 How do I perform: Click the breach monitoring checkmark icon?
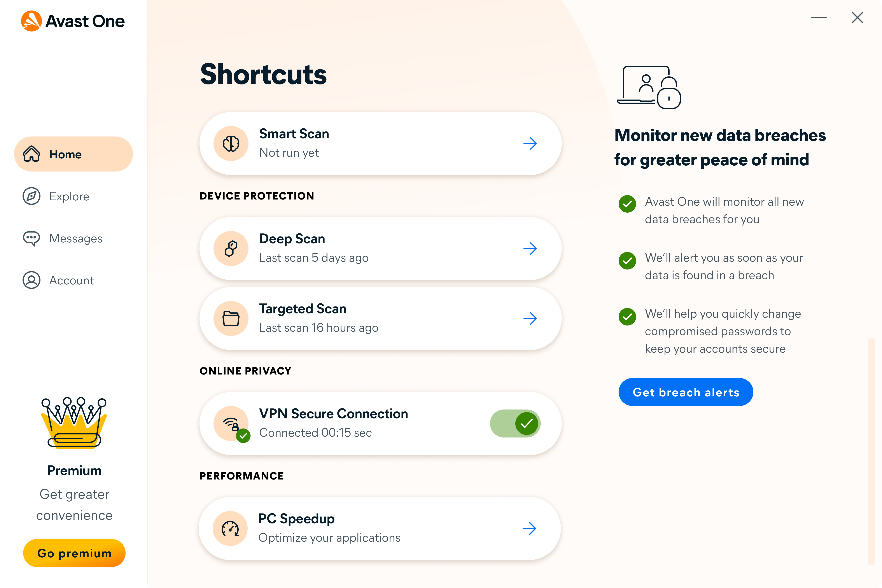pyautogui.click(x=627, y=204)
